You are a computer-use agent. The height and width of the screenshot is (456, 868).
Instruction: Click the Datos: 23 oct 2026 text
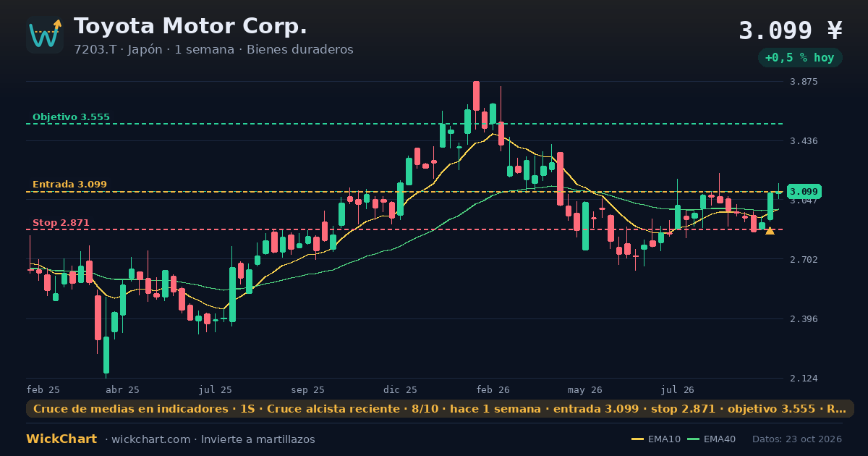tap(798, 439)
